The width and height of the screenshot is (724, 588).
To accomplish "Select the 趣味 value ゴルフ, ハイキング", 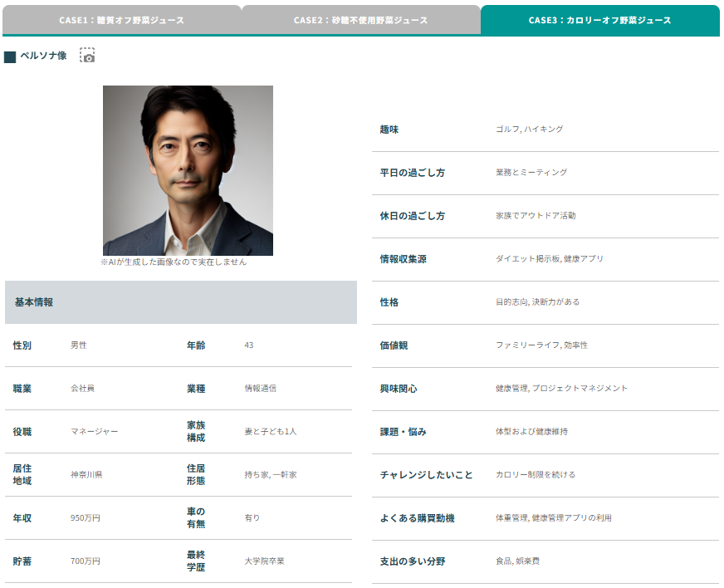I will (x=529, y=130).
